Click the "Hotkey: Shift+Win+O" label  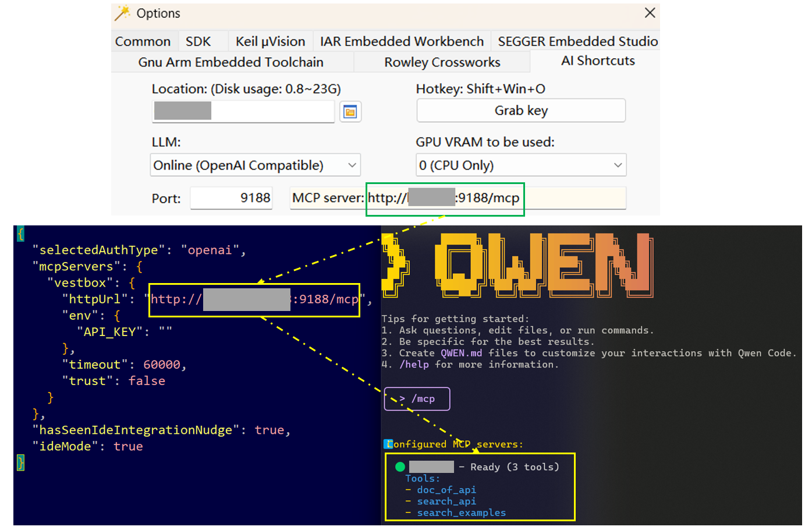[480, 89]
